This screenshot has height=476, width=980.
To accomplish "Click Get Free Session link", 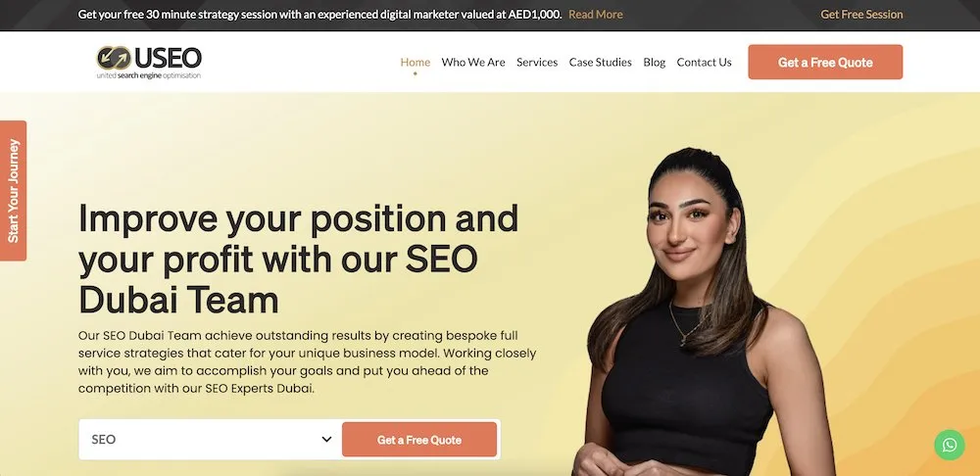I will click(861, 15).
